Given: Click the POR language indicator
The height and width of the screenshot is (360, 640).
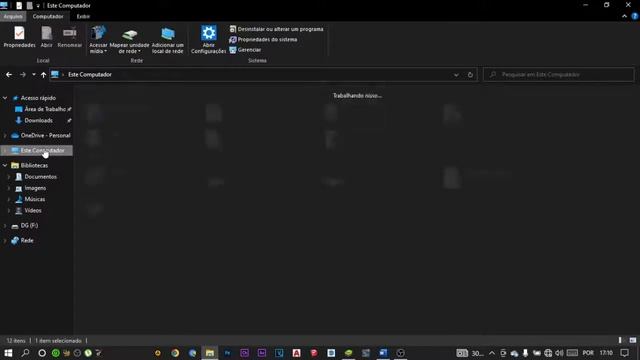Looking at the screenshot, I should coord(588,353).
